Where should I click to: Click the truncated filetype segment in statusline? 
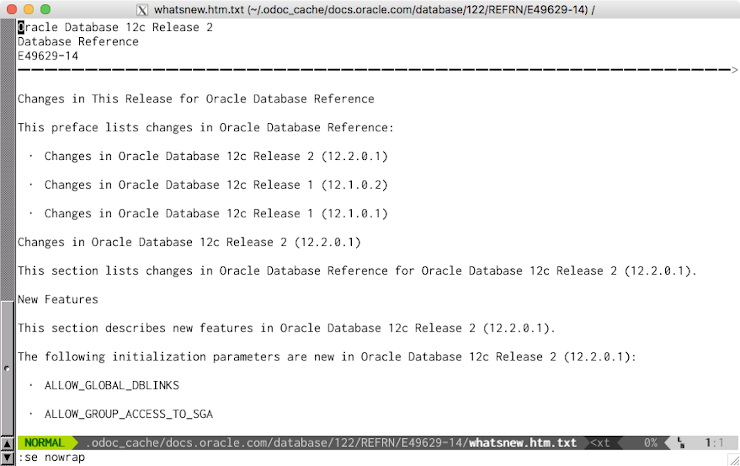coord(600,443)
